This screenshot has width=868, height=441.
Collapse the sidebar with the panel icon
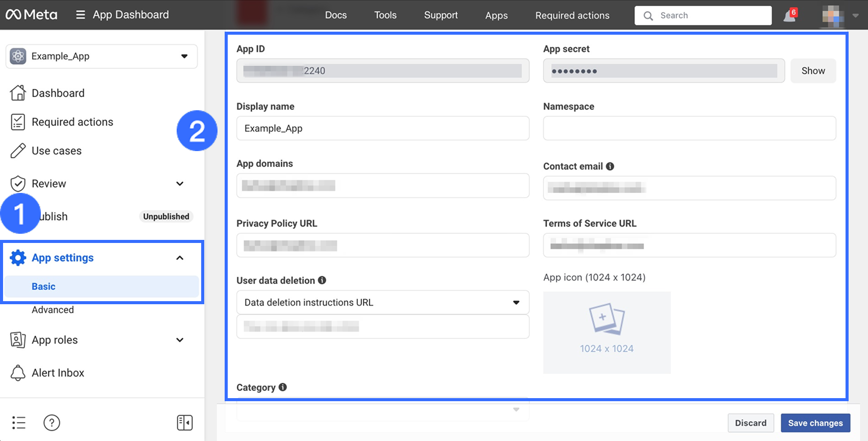point(185,423)
